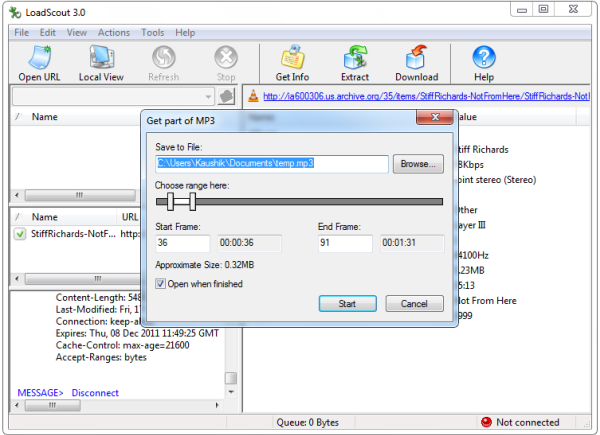Viewport: 600px width, 435px height.
Task: Click the red Not connected status icon
Action: (x=486, y=422)
